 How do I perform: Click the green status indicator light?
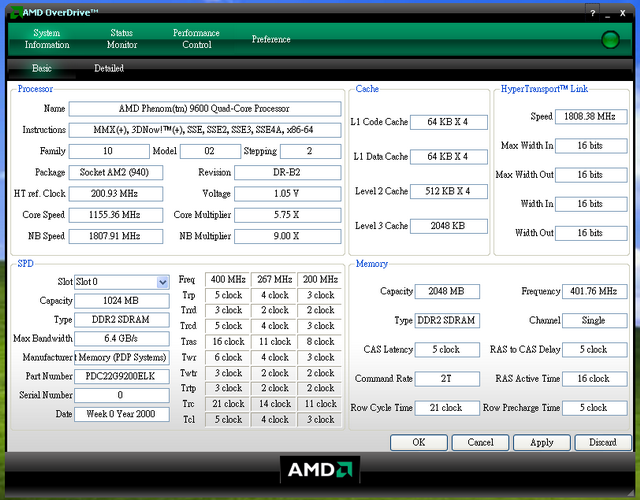coord(610,40)
